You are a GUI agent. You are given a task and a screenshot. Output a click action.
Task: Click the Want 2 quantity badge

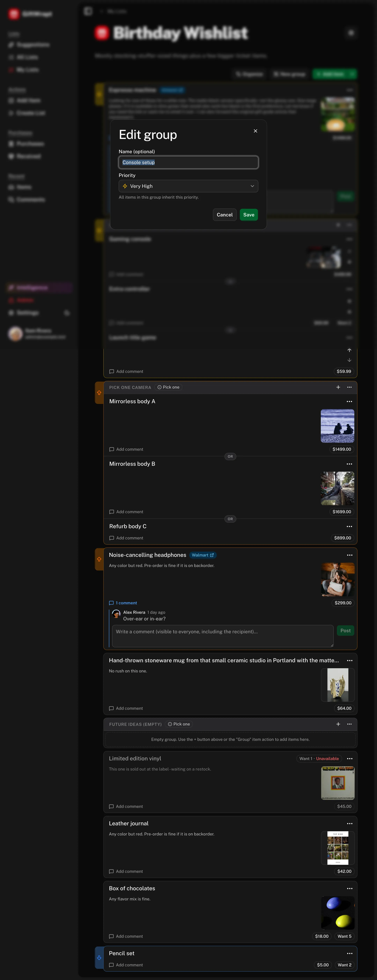(344, 965)
